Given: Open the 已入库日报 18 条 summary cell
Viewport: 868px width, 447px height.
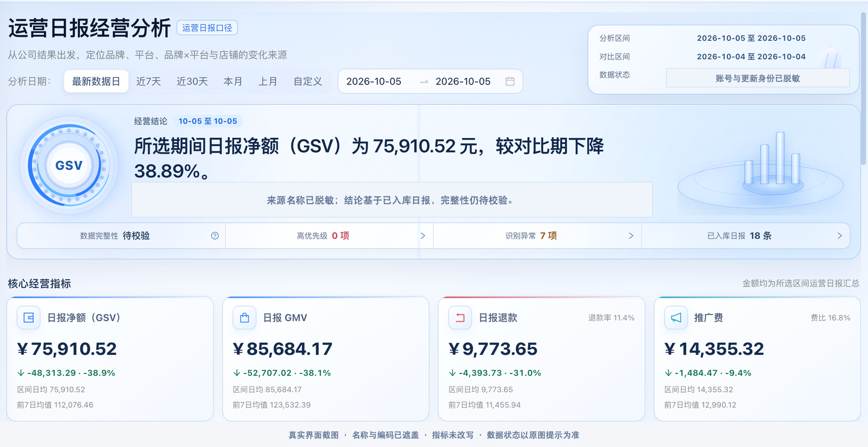Looking at the screenshot, I should tap(746, 236).
